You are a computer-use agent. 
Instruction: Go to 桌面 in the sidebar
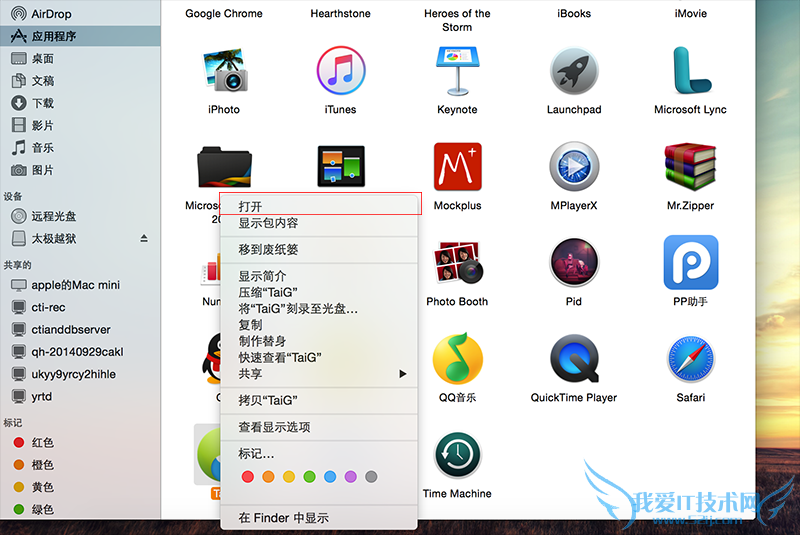[80, 59]
